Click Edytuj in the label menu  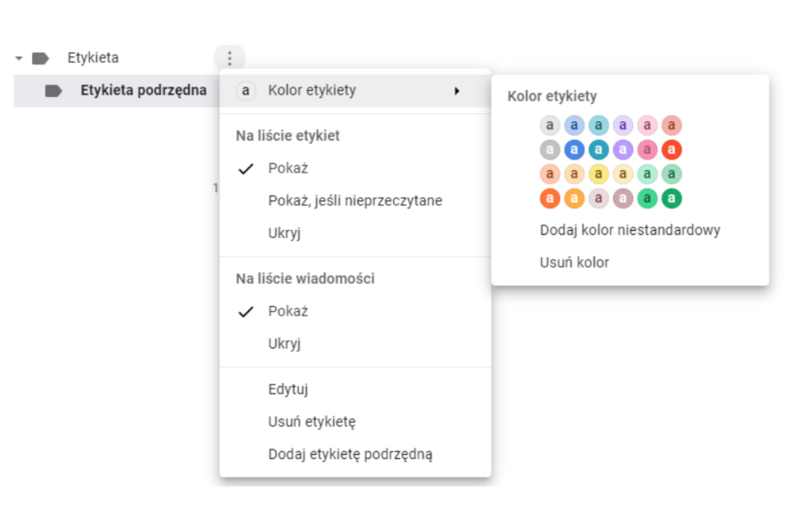(x=288, y=390)
